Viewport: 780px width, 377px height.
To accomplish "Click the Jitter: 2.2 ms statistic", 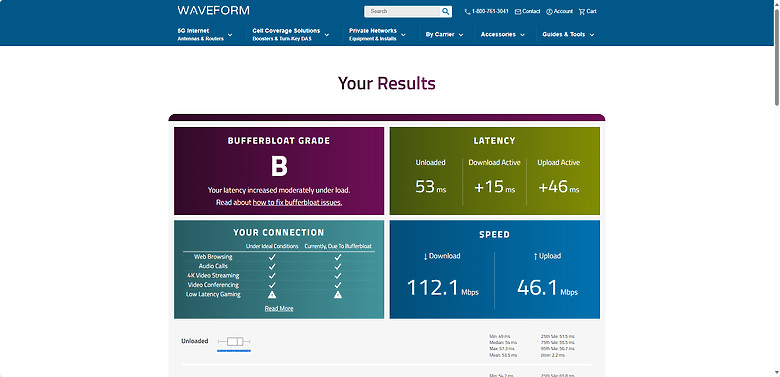I will tap(554, 355).
